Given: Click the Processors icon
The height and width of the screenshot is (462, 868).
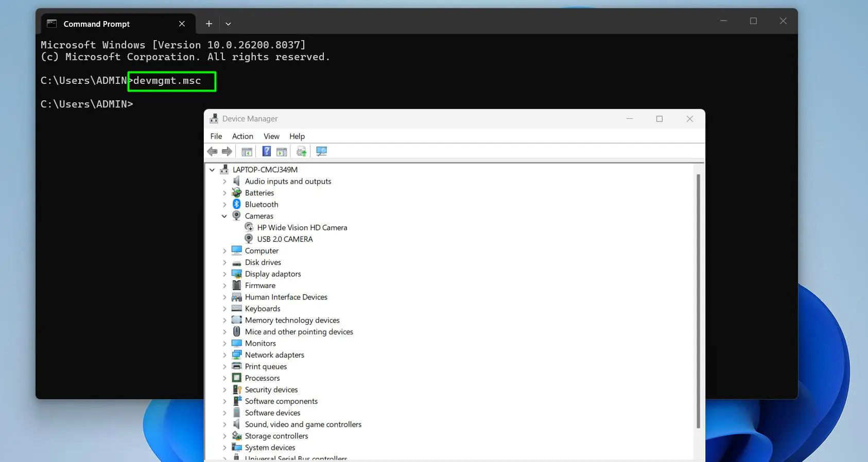Looking at the screenshot, I should (236, 378).
